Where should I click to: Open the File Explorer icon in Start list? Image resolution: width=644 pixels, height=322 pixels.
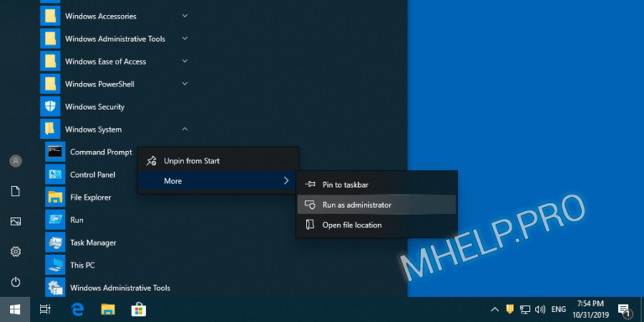(55, 197)
